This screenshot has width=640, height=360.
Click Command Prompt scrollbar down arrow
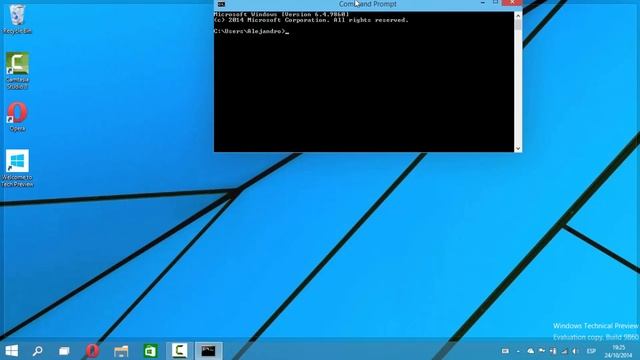tap(518, 149)
